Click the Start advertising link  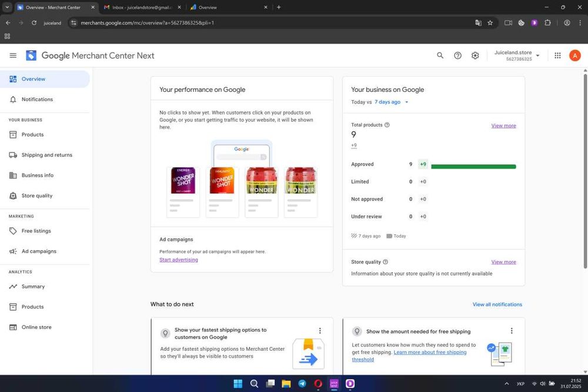(179, 260)
